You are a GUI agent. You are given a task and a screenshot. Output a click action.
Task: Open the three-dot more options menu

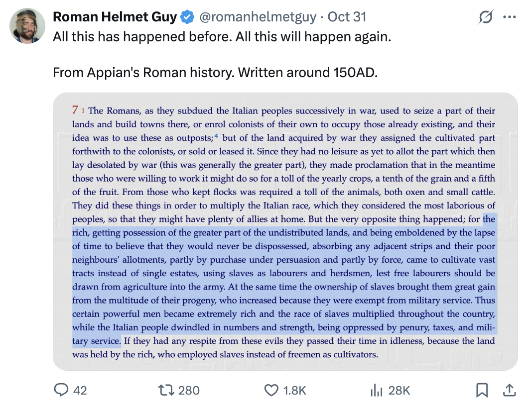click(x=509, y=17)
